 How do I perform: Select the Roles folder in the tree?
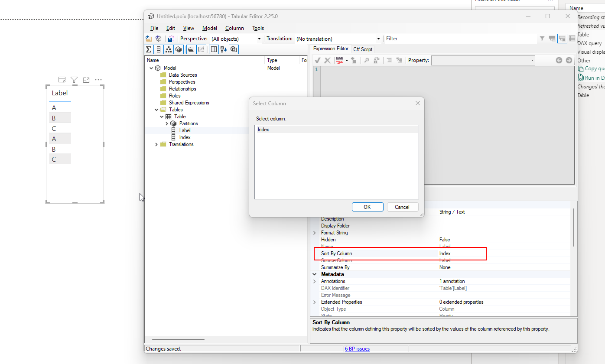coord(175,96)
